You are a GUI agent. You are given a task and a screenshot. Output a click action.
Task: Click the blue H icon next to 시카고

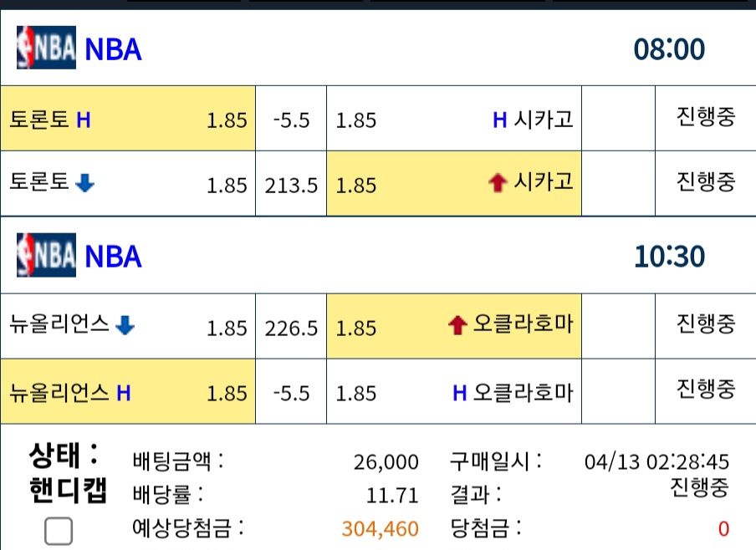(499, 120)
